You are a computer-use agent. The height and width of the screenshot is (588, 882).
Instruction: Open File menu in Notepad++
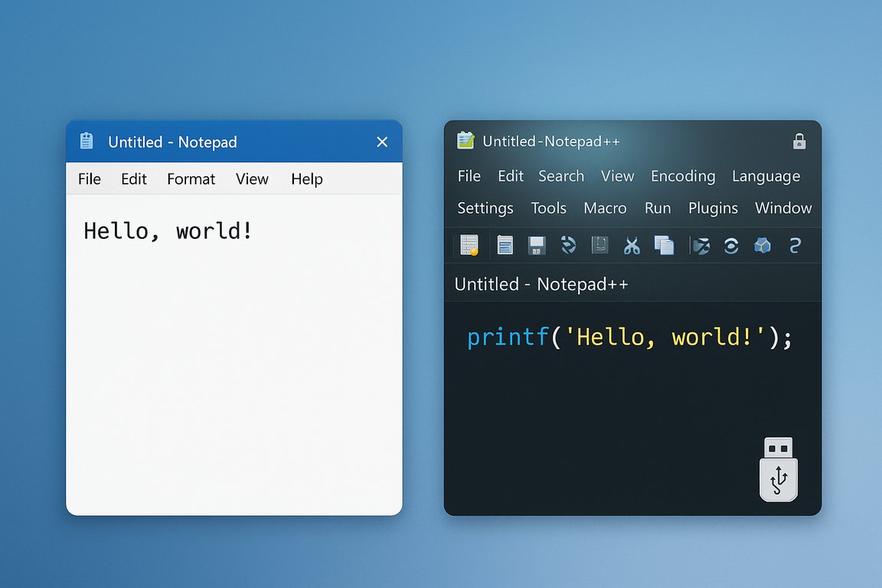[x=469, y=176]
